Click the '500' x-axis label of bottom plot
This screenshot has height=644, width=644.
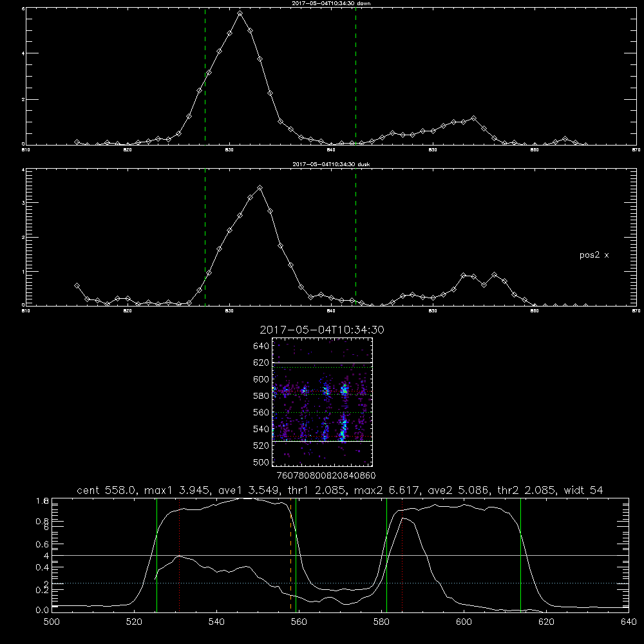[52, 622]
